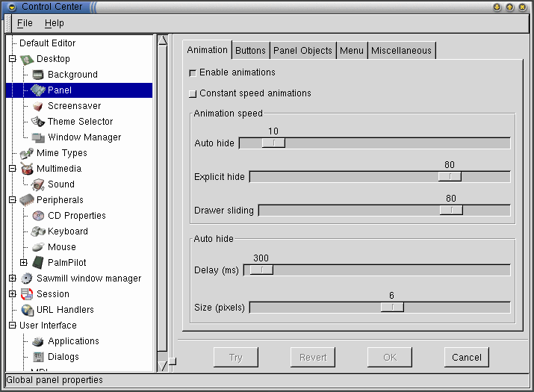Expand the Session tree node
The width and height of the screenshot is (534, 392).
tap(12, 293)
